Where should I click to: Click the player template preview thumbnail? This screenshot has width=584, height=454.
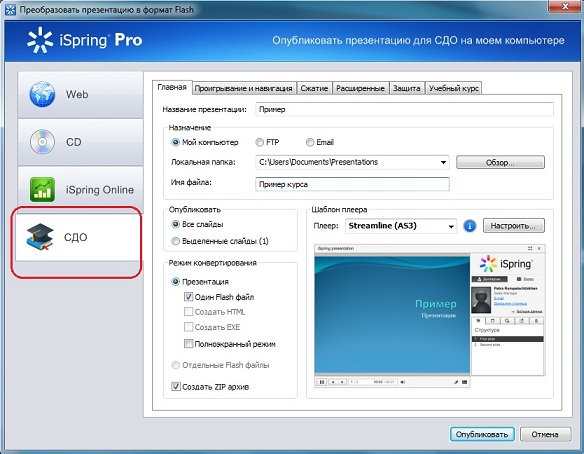[430, 316]
